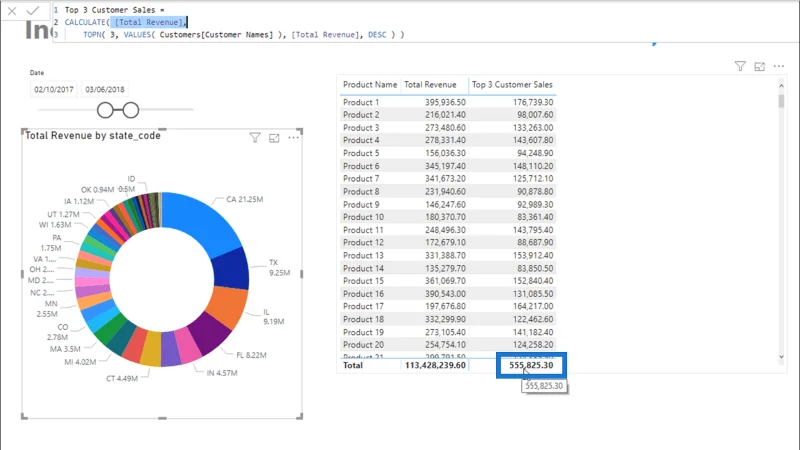Click the FL purple donut slice

click(x=211, y=332)
